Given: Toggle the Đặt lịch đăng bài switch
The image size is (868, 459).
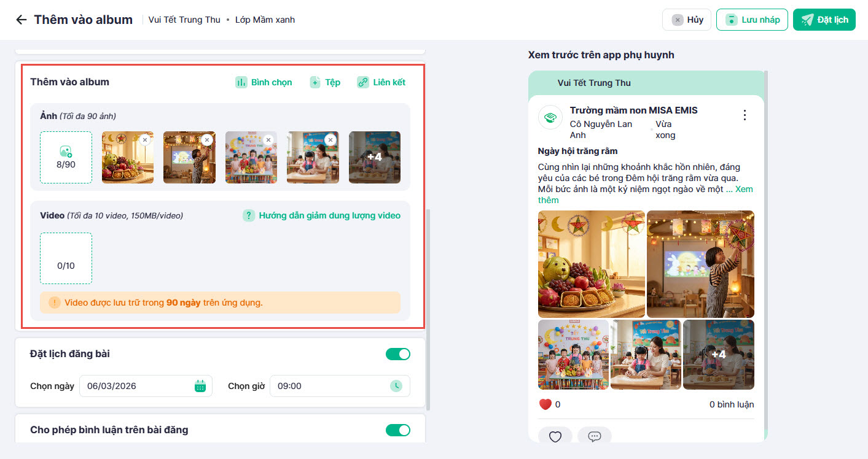Looking at the screenshot, I should pyautogui.click(x=397, y=354).
